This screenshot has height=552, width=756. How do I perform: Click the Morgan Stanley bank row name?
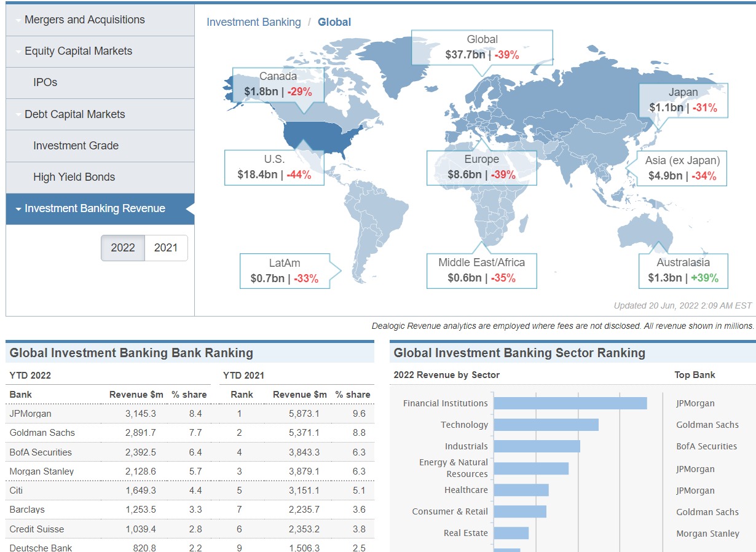42,471
